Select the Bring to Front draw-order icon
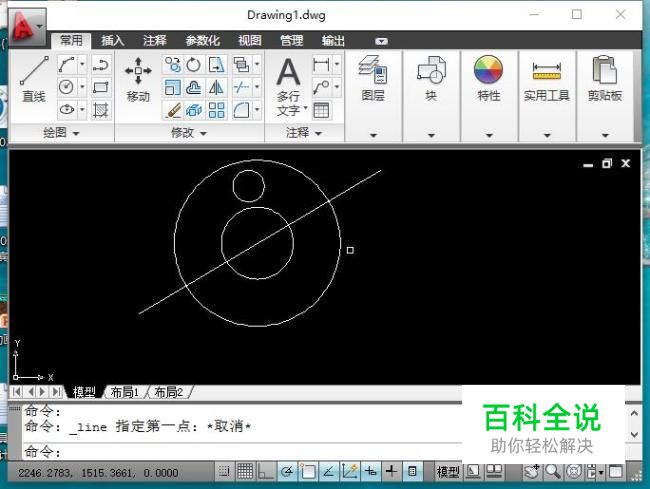 [x=241, y=64]
